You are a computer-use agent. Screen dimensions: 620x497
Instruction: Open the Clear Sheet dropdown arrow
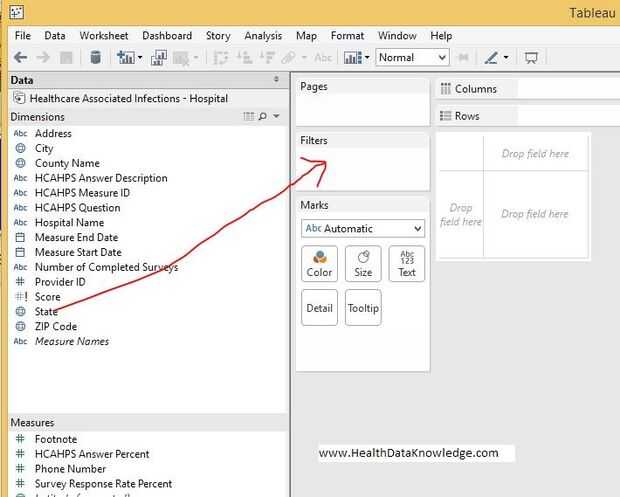pyautogui.click(x=196, y=58)
